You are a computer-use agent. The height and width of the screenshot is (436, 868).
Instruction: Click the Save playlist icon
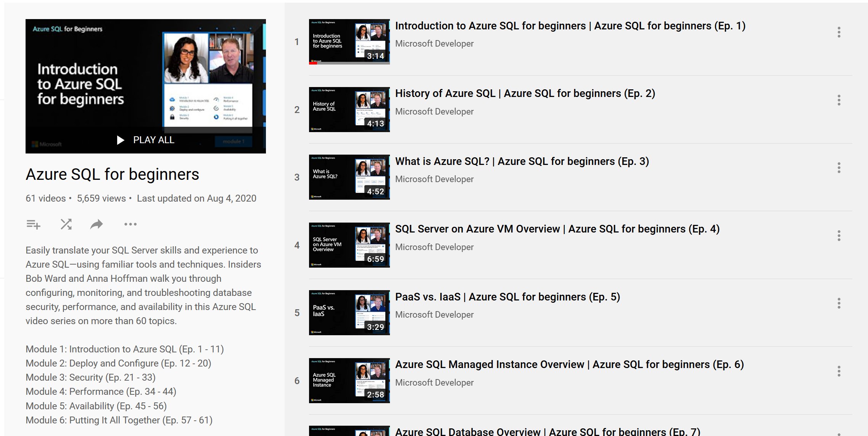point(33,224)
